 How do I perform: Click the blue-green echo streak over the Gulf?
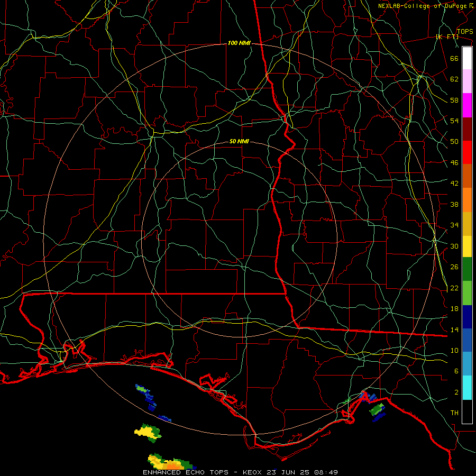(x=147, y=397)
